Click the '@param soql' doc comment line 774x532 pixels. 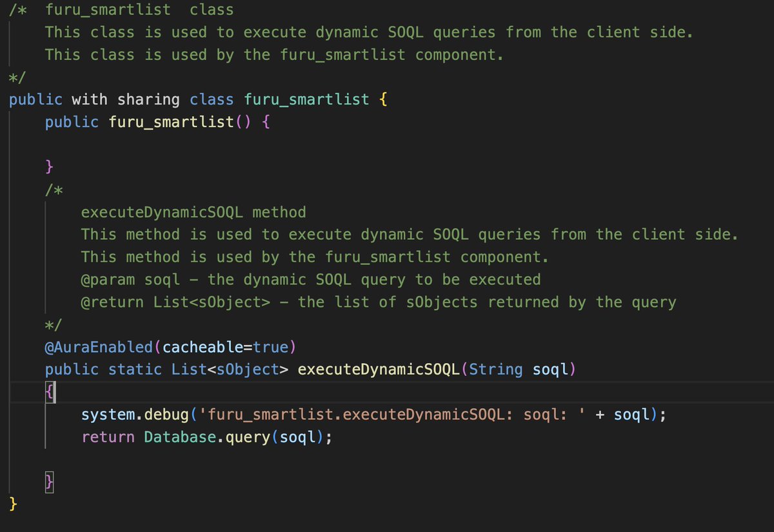tap(311, 279)
